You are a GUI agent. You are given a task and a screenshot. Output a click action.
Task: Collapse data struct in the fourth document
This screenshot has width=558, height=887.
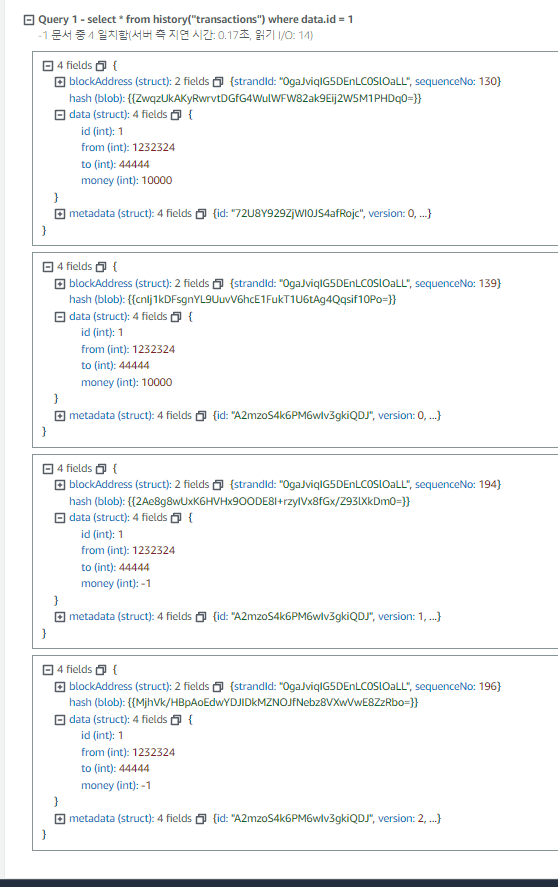[x=60, y=720]
